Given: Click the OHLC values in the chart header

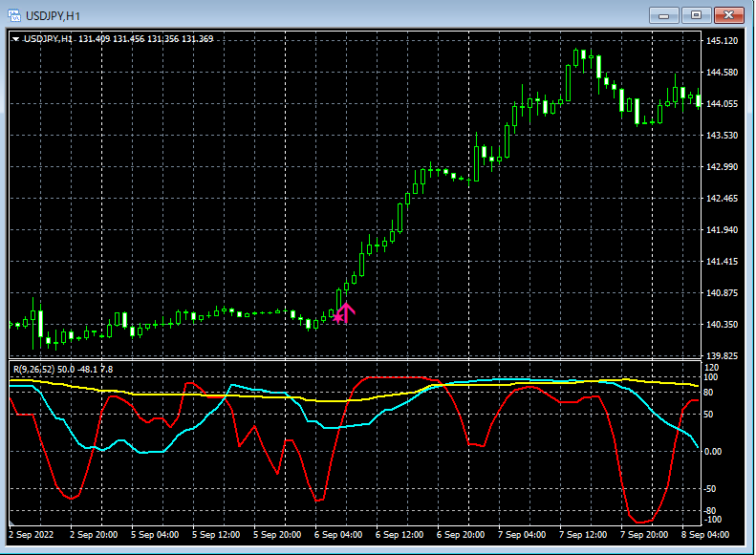Looking at the screenshot, I should tap(145, 39).
